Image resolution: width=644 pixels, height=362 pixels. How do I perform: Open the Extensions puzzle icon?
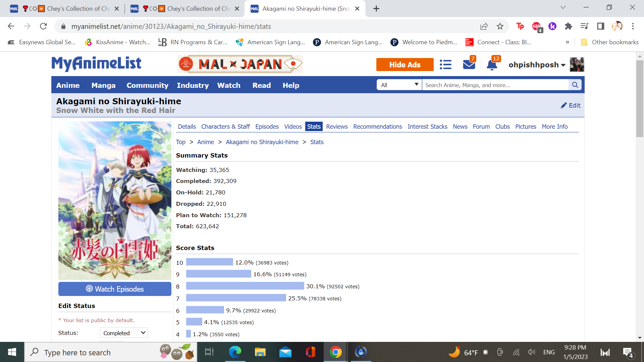569,26
